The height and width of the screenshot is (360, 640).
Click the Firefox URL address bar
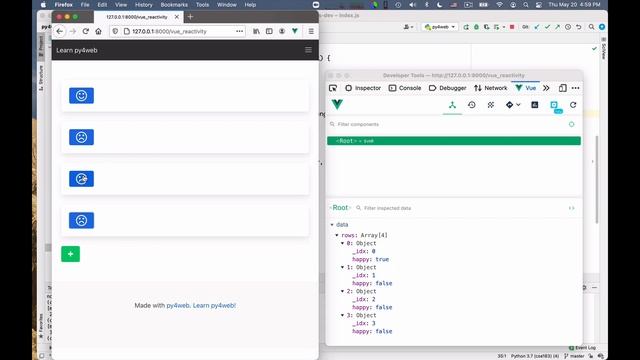178,31
